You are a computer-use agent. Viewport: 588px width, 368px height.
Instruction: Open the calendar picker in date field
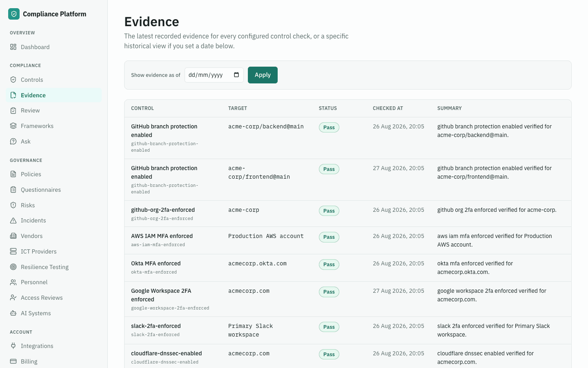click(236, 75)
